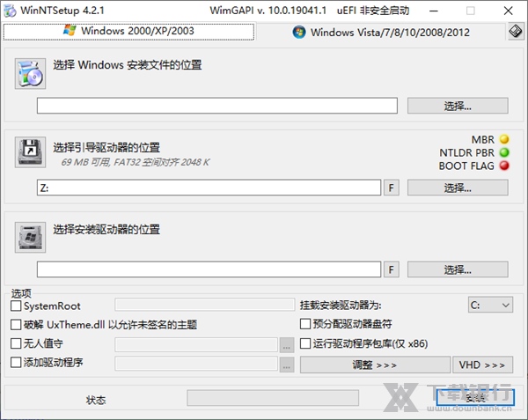Viewport: 528px width, 420px height.
Task: Open the VHD >>> options
Action: pos(481,364)
